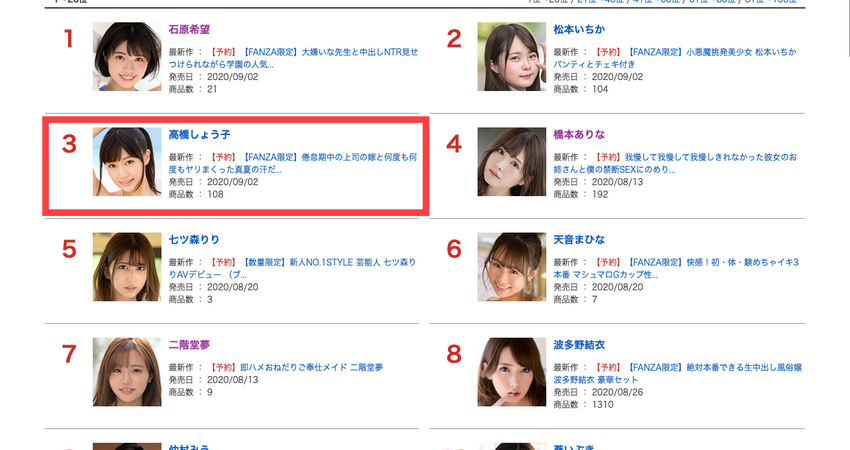This screenshot has height=450, width=850.
Task: Open 波多野結衣's latest release title link
Action: (678, 374)
